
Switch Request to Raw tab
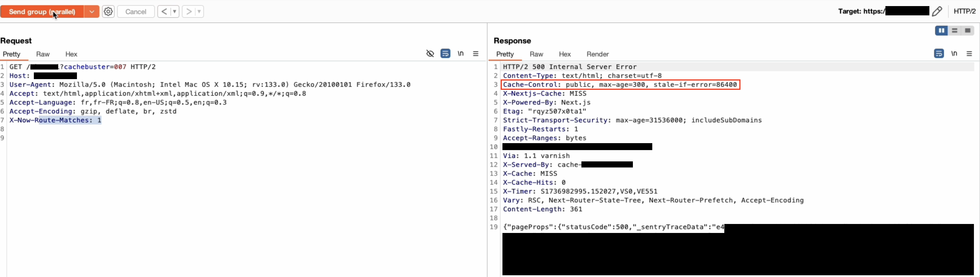43,54
